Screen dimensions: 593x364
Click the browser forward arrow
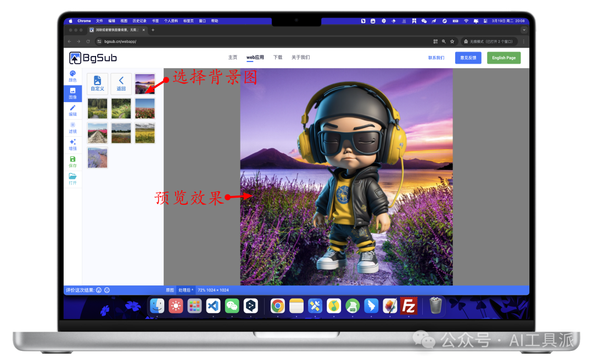(x=79, y=42)
